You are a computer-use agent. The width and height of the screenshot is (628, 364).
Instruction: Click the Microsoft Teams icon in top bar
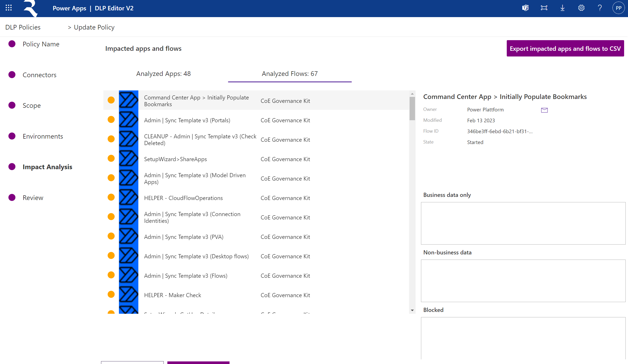pyautogui.click(x=525, y=8)
